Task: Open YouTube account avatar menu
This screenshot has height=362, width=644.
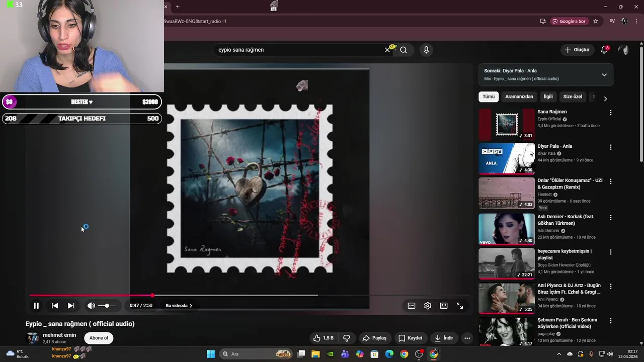Action: (x=623, y=50)
